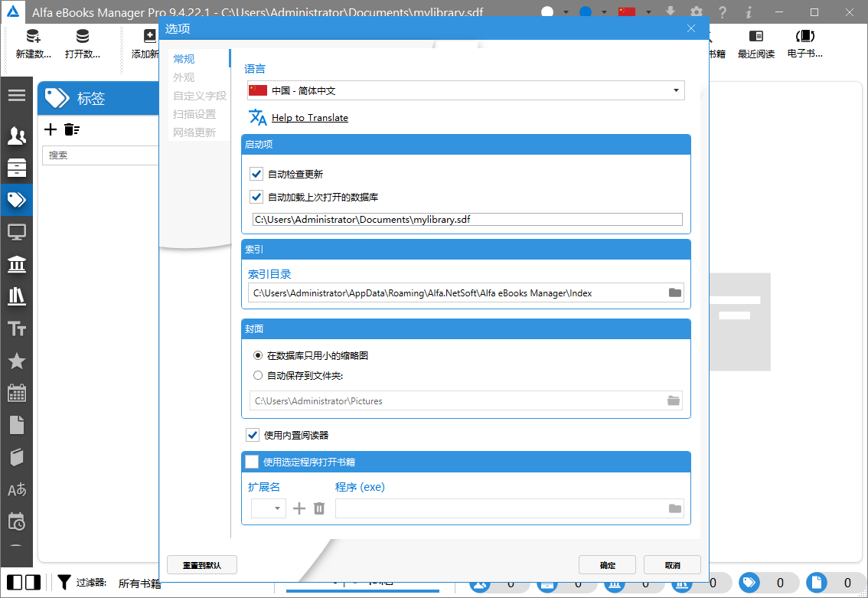Add a new tag with plus icon

[51, 129]
